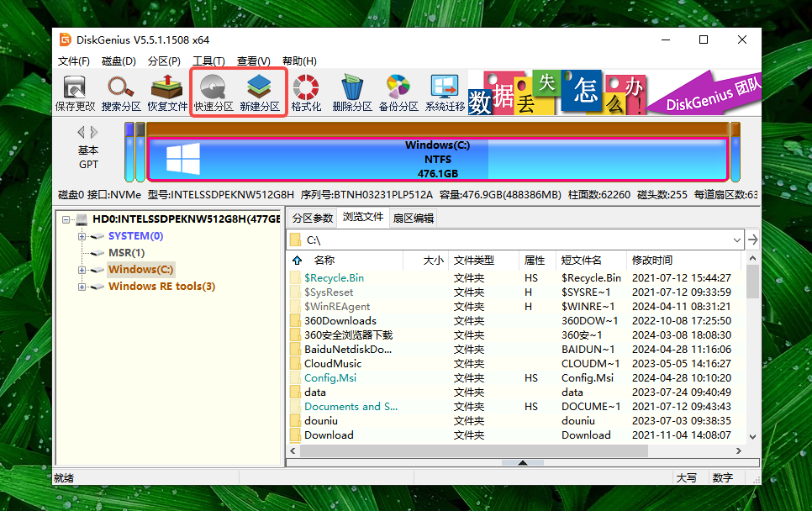Open the Search Partition (搜索分区) tool

[121, 93]
